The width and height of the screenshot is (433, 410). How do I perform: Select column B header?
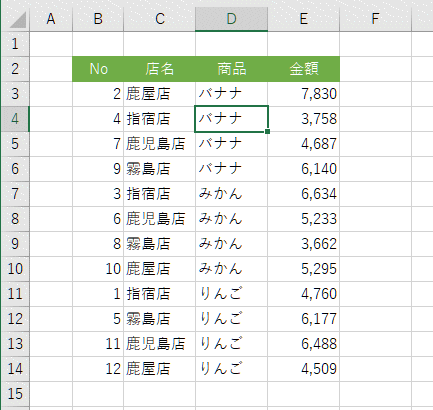(98, 19)
